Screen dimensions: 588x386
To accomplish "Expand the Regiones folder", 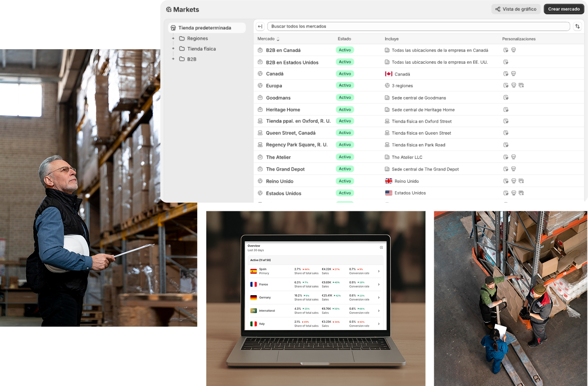I will coord(173,39).
